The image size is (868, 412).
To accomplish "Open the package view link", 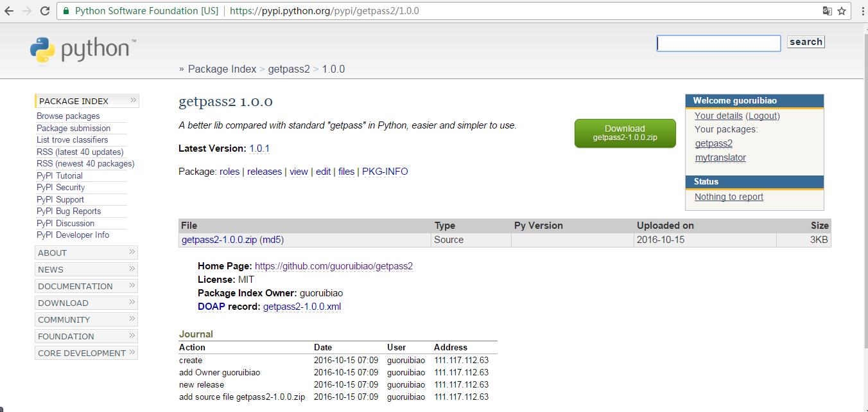I will pyautogui.click(x=299, y=172).
